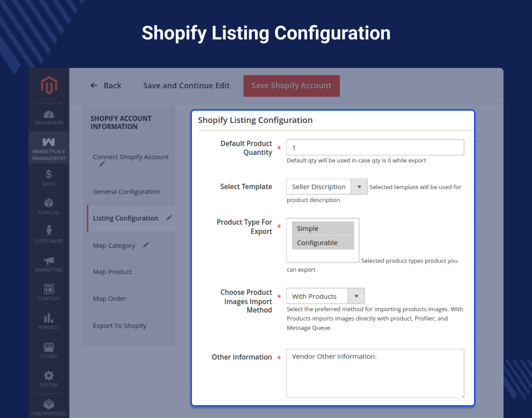532x418 pixels.
Task: Open Stores storefront icon menu
Action: (49, 351)
